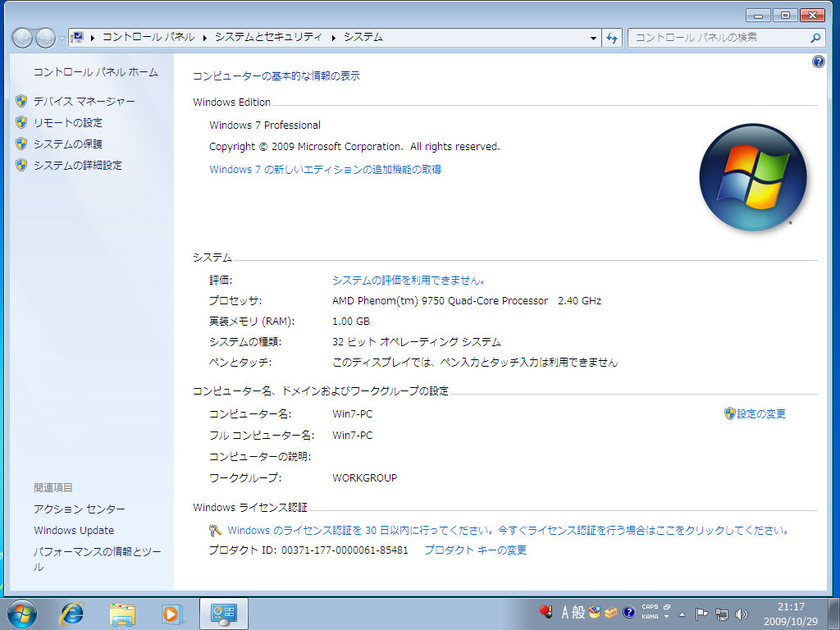Open the Action Center flag icon
Viewport: 840px width, 630px height.
click(701, 614)
